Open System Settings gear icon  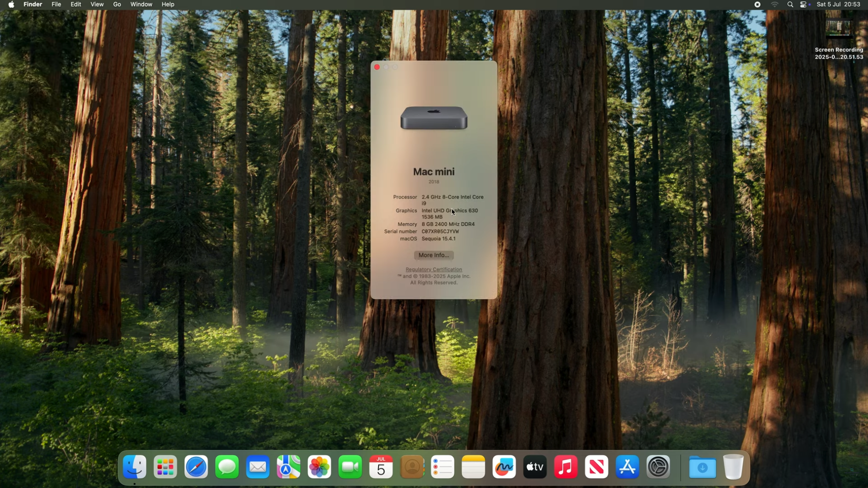pyautogui.click(x=658, y=467)
